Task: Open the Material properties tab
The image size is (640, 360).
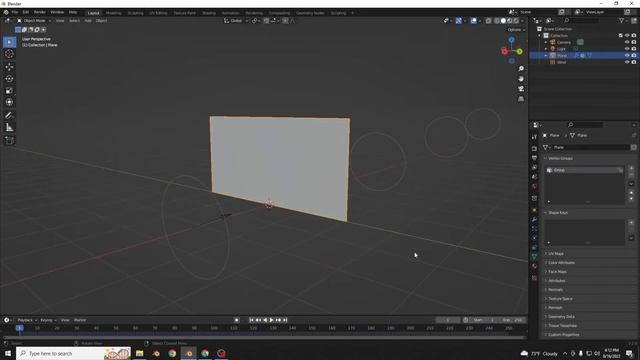Action: (534, 266)
